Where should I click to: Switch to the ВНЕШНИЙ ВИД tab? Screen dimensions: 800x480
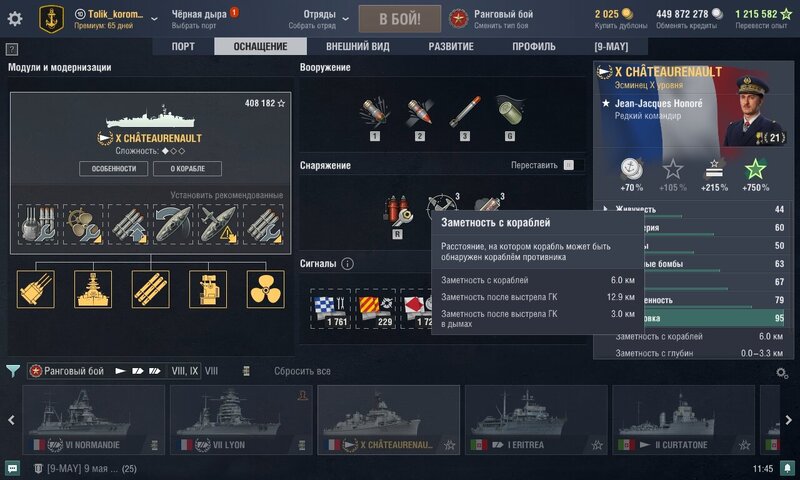point(358,46)
